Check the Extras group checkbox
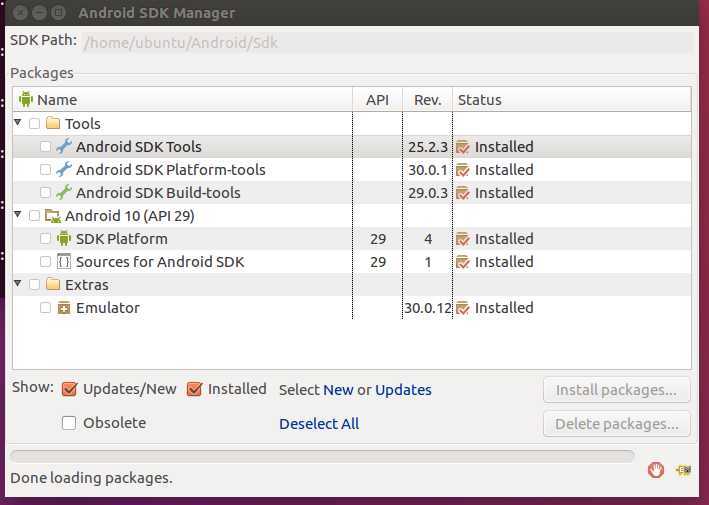This screenshot has width=709, height=505. [x=34, y=284]
